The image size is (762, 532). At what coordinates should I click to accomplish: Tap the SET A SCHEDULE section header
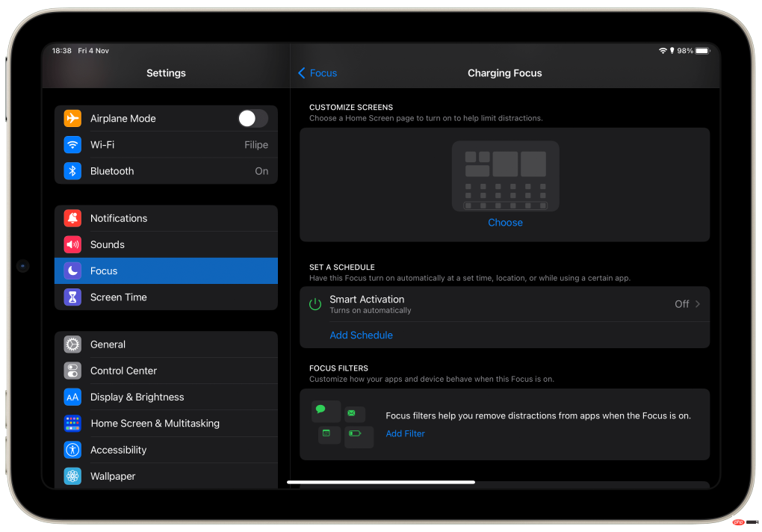[341, 267]
